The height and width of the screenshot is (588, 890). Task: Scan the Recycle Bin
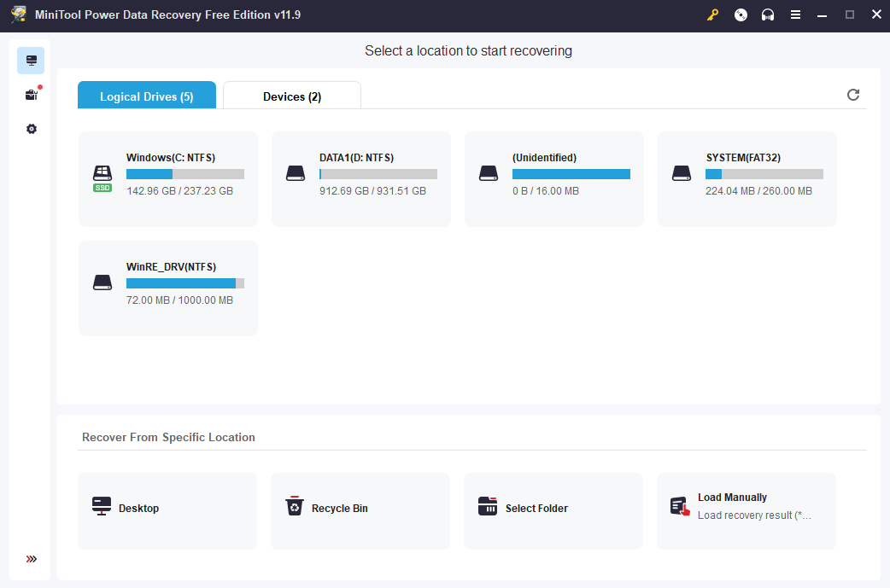tap(360, 510)
